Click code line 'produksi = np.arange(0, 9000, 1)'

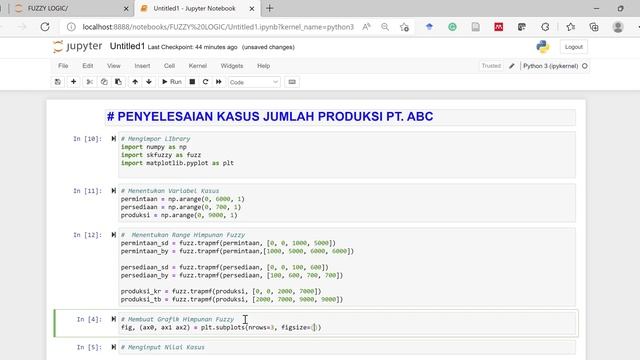click(179, 215)
